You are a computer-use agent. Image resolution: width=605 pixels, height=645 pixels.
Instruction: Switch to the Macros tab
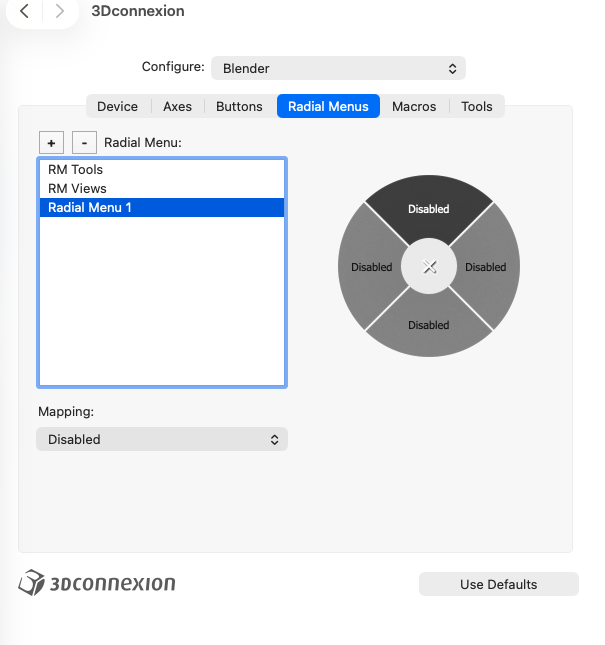[x=414, y=107]
